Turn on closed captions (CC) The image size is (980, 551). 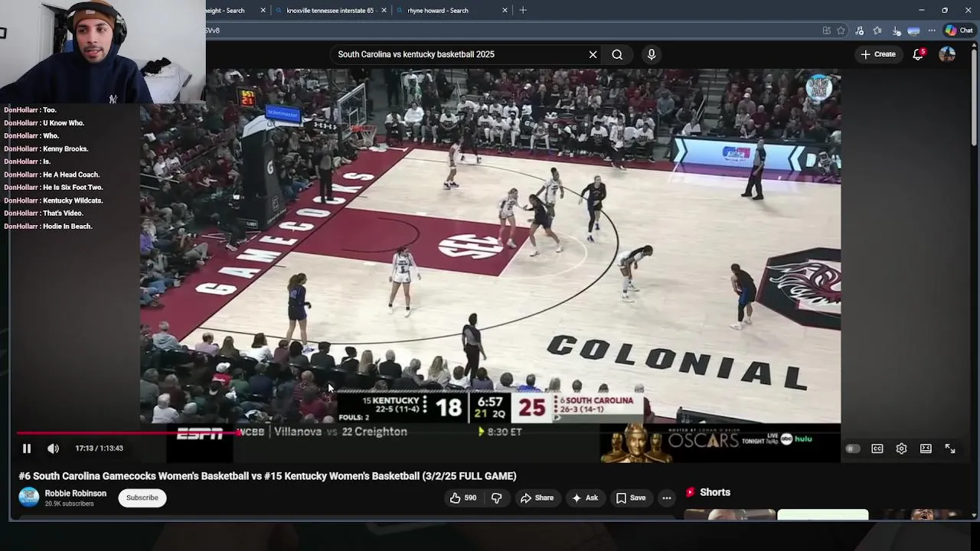[877, 448]
